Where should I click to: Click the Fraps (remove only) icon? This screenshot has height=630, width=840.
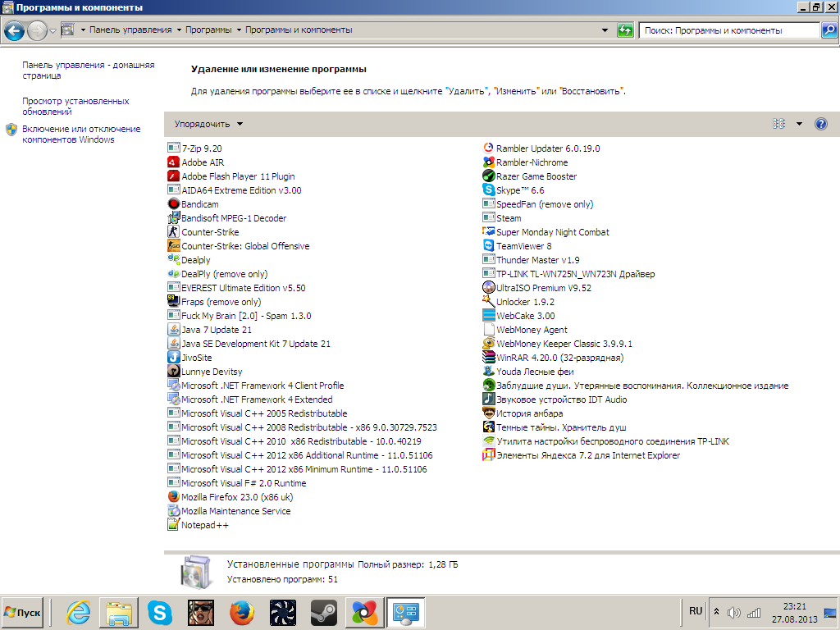pos(173,302)
